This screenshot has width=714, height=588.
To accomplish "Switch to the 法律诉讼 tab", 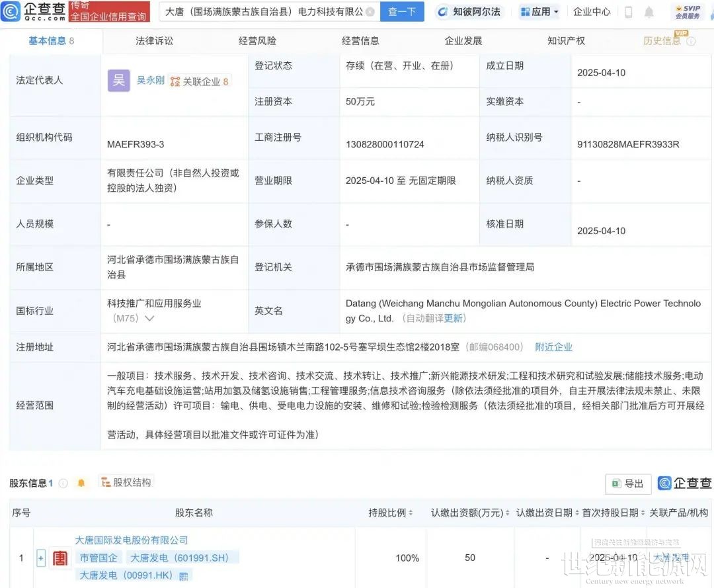I will (x=154, y=41).
